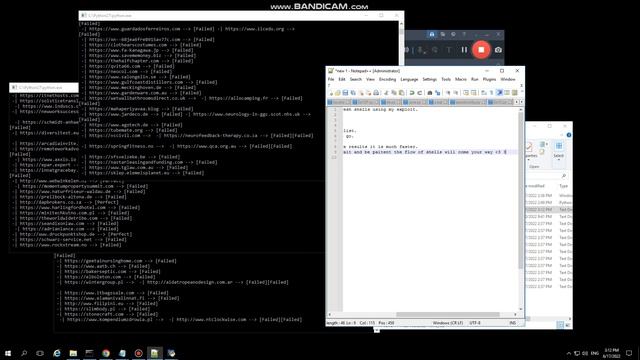Open the Language menu in Notepad++
640x360 pixels.
pyautogui.click(x=409, y=79)
